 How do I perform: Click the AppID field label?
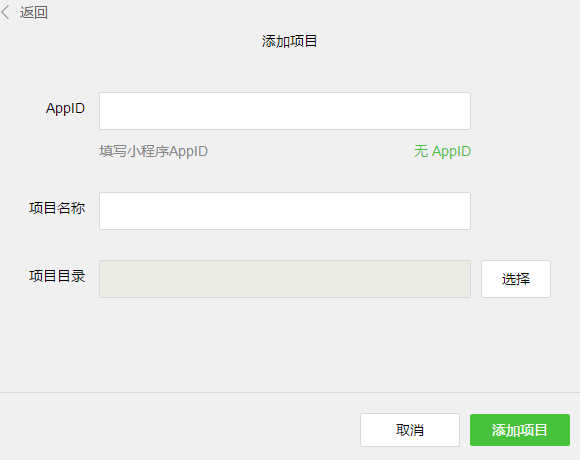click(65, 108)
